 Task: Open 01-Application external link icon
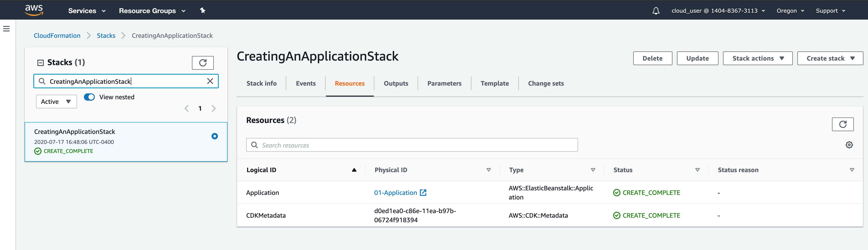coord(423,192)
